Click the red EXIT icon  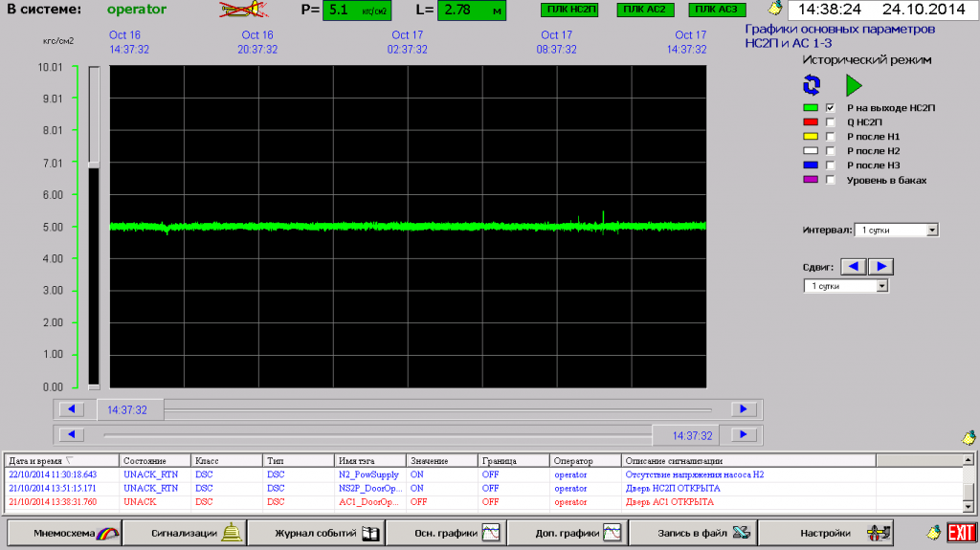(961, 532)
